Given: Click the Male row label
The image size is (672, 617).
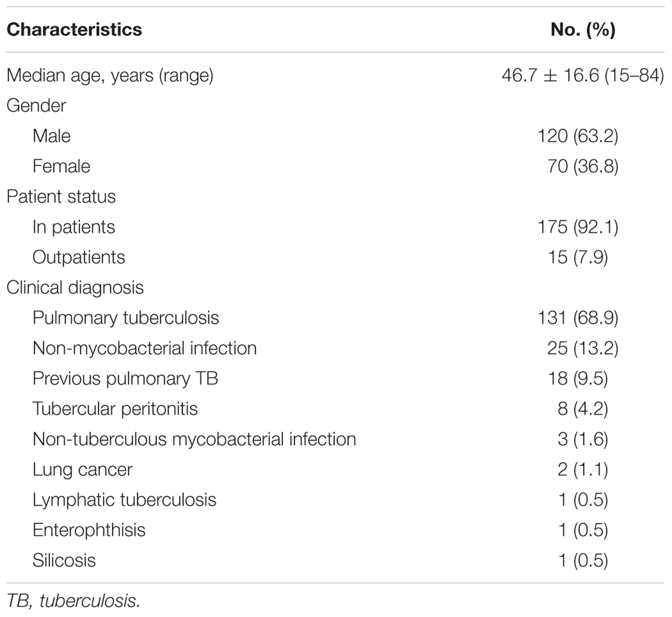Looking at the screenshot, I should (x=52, y=136).
